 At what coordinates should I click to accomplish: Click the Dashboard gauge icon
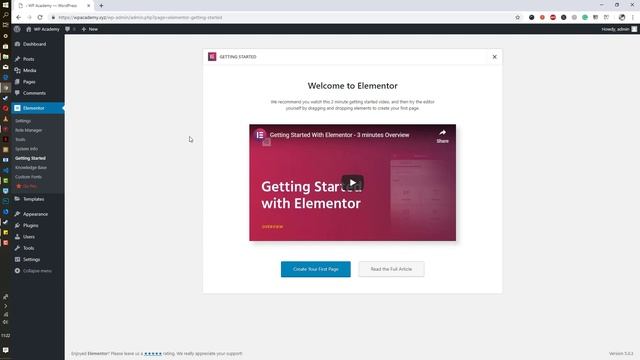pos(17,44)
